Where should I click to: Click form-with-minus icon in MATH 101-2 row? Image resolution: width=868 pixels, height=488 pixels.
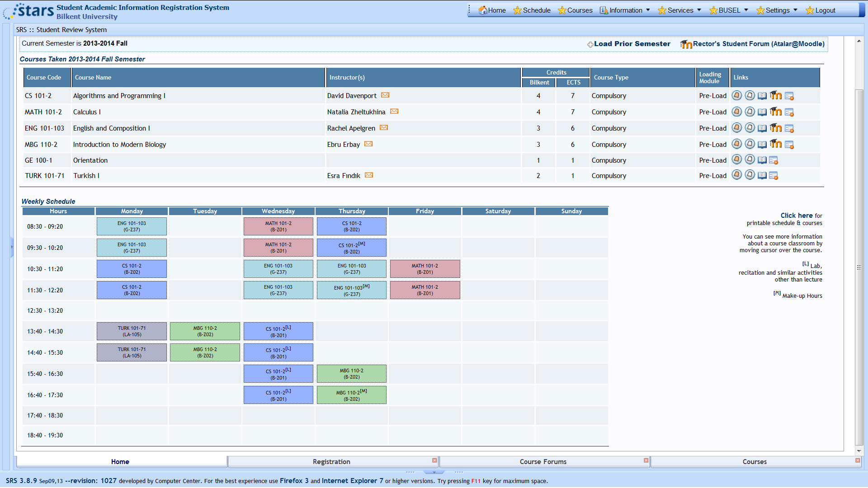pos(789,112)
